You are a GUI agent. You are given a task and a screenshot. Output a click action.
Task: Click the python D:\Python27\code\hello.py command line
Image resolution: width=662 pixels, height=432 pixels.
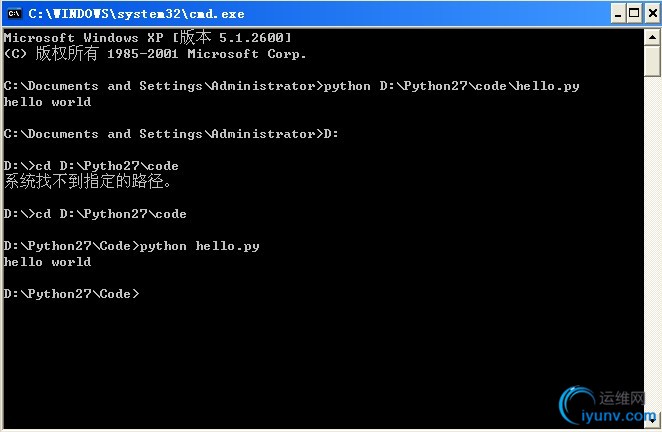[x=291, y=86]
